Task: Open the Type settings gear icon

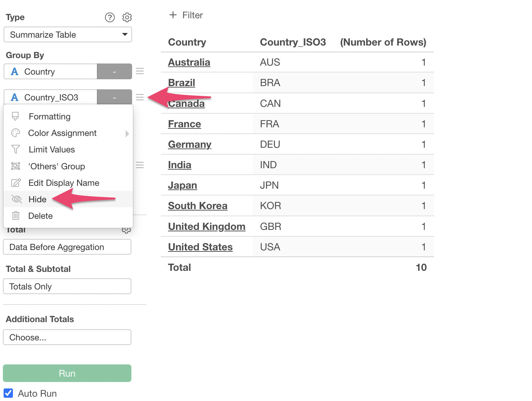Action: pos(127,17)
